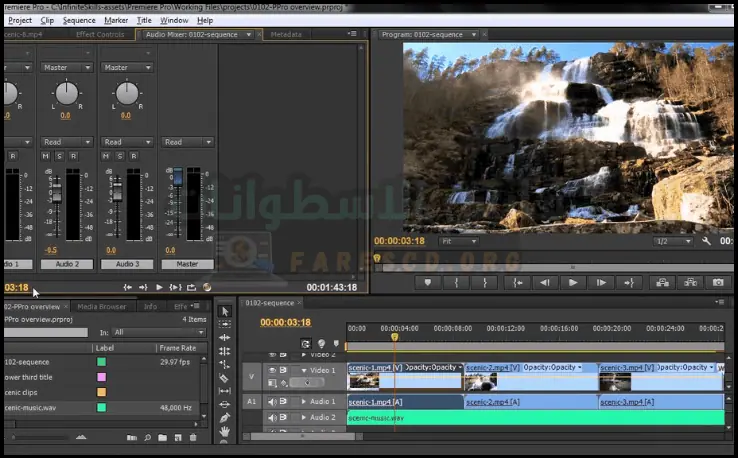Click the Add Marker button in Program monitor
738x458 pixels.
(429, 282)
